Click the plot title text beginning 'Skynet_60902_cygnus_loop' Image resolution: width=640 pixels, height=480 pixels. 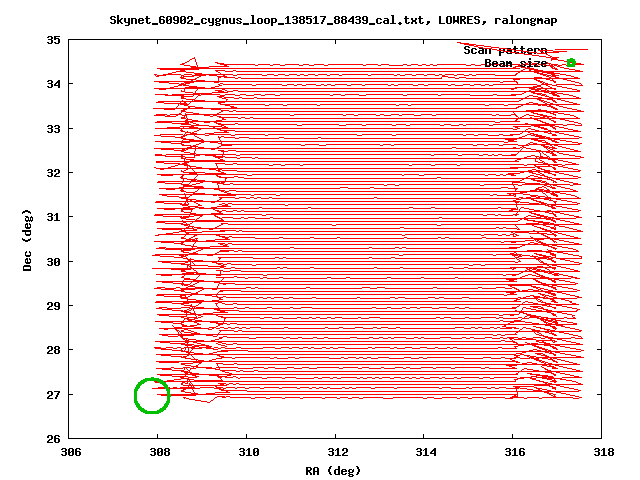333,20
